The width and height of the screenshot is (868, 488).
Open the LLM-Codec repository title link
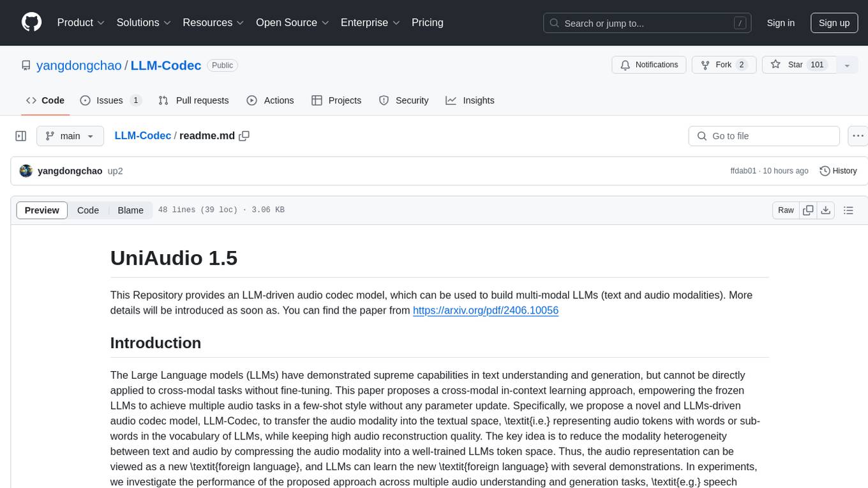pyautogui.click(x=166, y=65)
